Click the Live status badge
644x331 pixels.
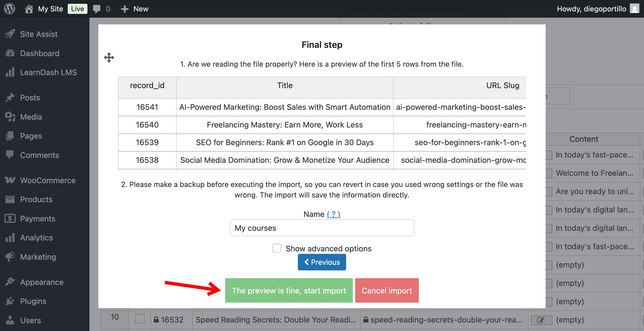point(77,9)
